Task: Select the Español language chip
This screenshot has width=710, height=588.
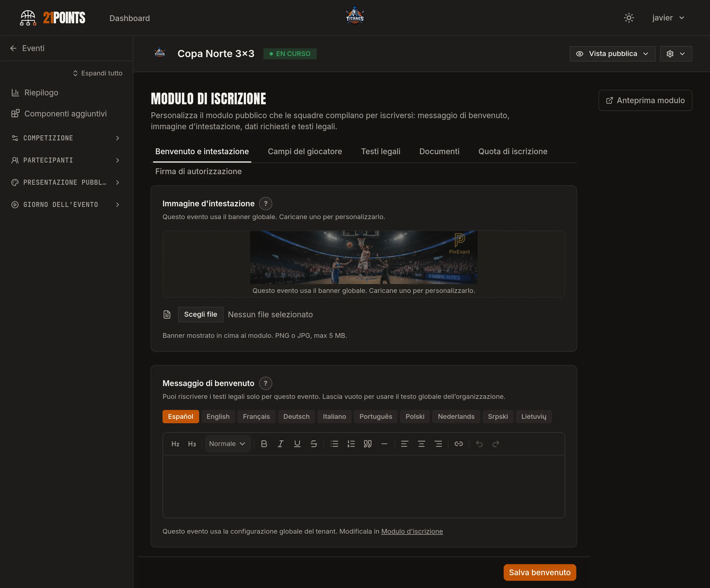Action: pos(181,417)
